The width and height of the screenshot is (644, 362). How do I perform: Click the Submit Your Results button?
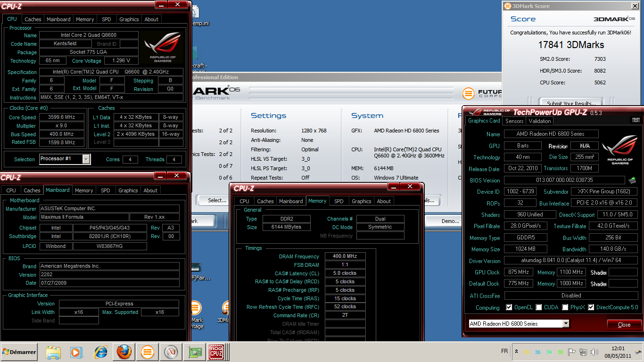pos(571,103)
